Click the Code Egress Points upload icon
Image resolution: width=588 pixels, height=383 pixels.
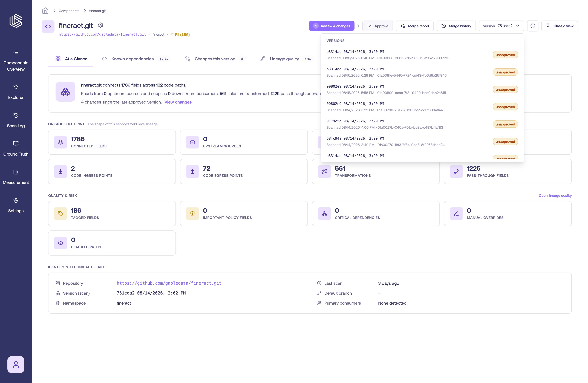(192, 172)
